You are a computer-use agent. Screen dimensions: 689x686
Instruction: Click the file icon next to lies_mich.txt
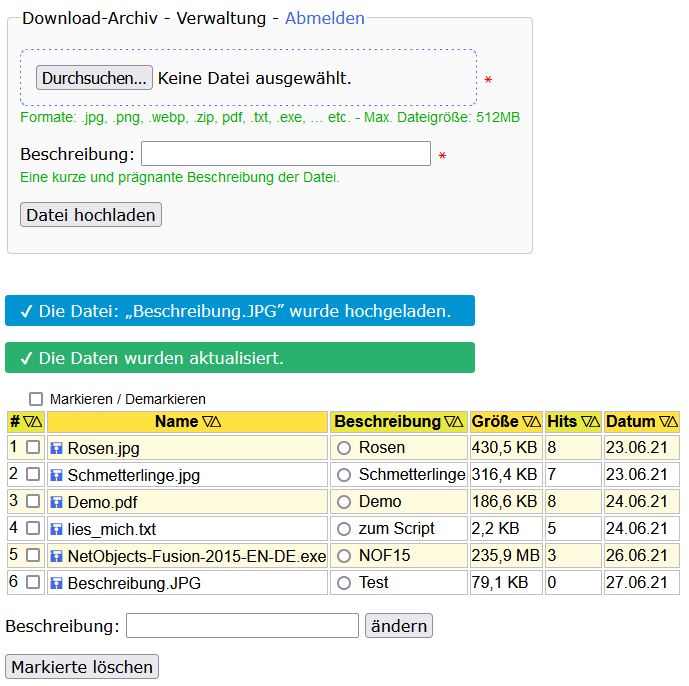[57, 529]
